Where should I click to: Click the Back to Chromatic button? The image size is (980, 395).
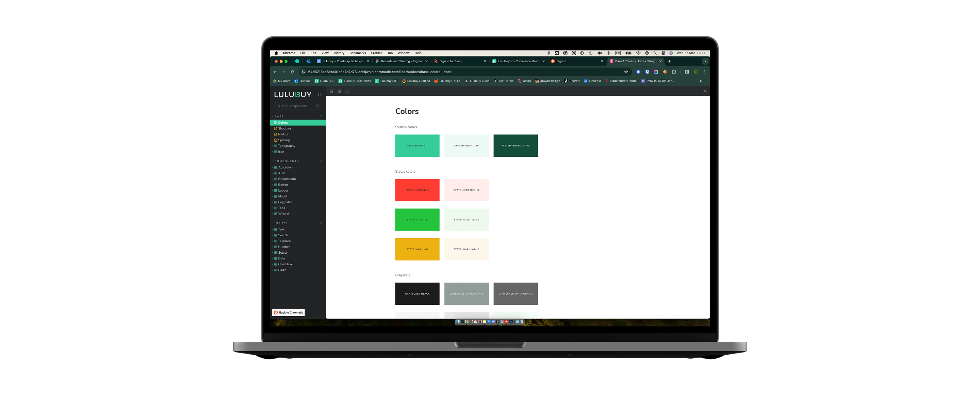[288, 313]
